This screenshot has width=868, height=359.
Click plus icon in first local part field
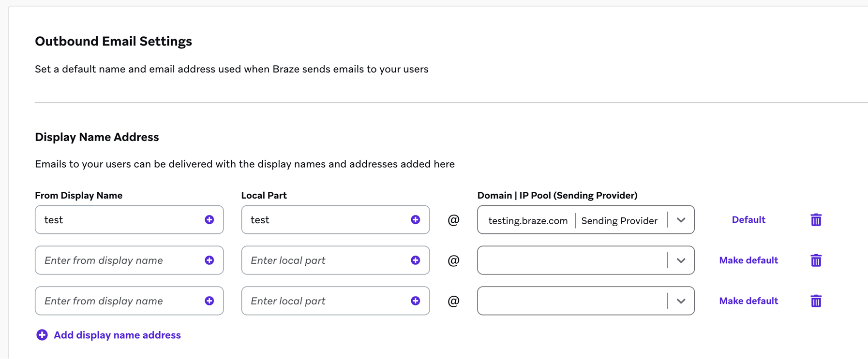coord(415,220)
